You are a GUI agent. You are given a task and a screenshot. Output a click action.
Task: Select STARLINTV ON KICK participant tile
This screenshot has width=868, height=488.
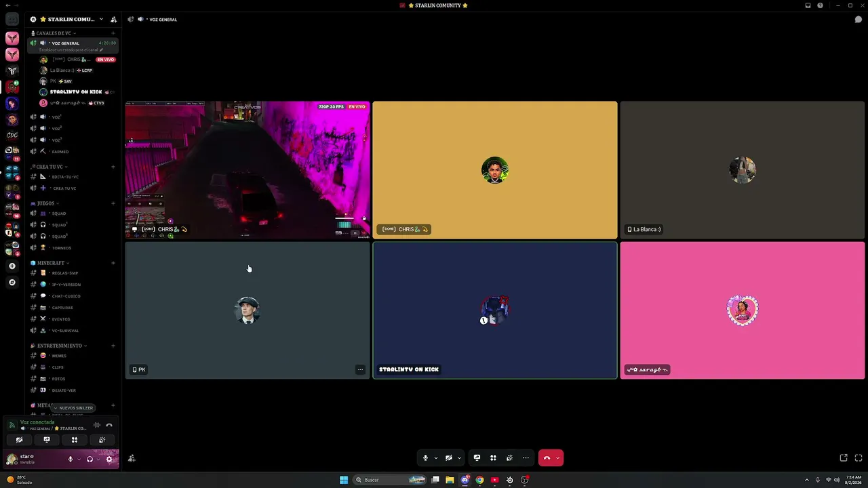coord(495,310)
